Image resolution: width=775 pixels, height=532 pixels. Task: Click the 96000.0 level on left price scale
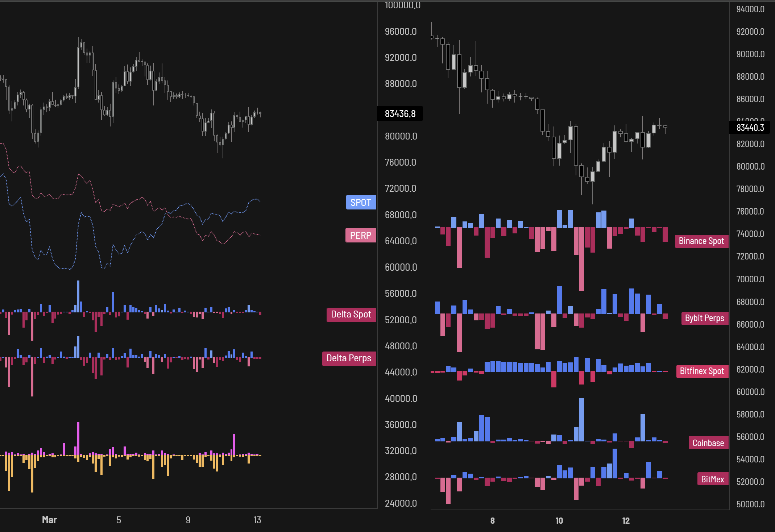(401, 32)
